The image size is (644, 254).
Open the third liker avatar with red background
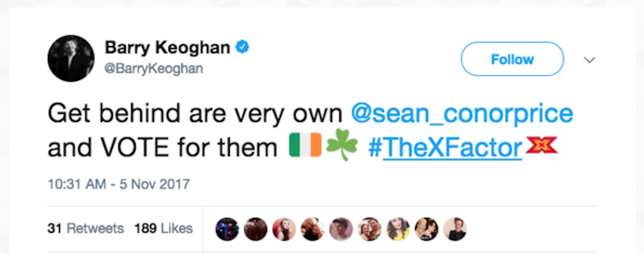pos(284,229)
